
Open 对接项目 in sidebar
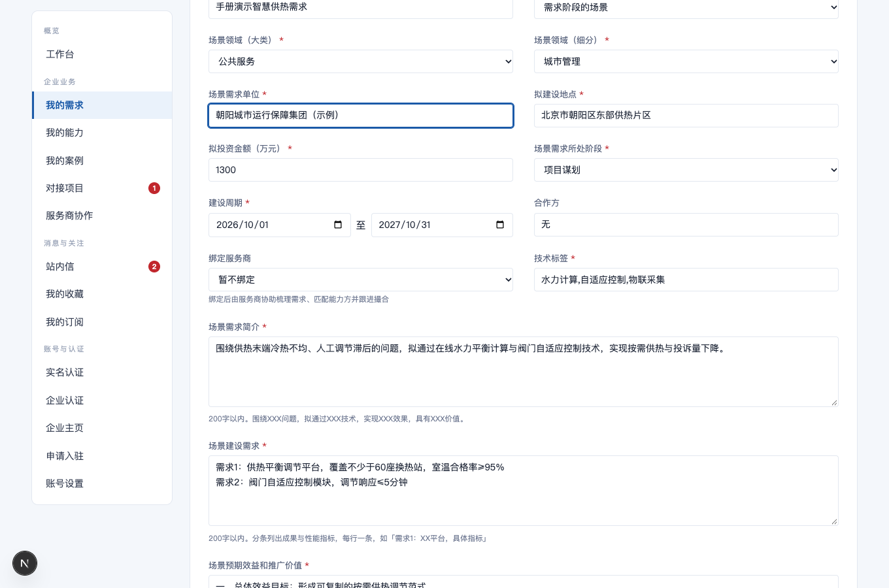[x=102, y=188]
